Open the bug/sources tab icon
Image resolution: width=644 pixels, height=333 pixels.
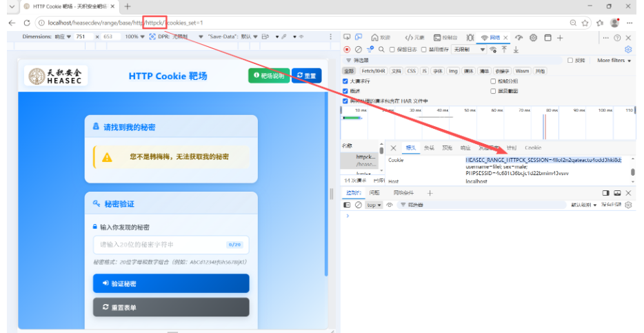(470, 37)
